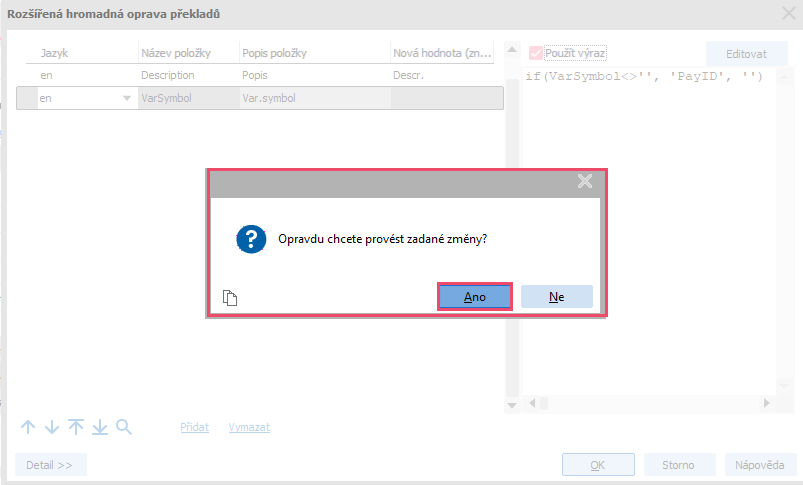Click the move to top arrow icon
This screenshot has width=803, height=485.
pos(76,427)
